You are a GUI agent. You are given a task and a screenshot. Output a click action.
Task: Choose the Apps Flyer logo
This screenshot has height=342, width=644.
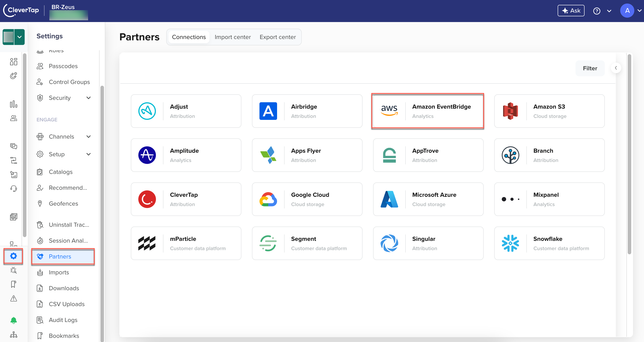tap(268, 155)
